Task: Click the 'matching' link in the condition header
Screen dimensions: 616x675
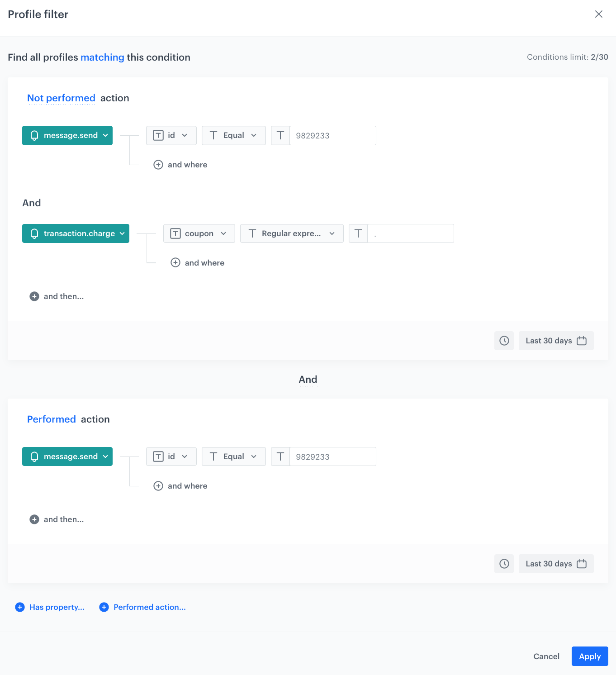Action: tap(103, 57)
